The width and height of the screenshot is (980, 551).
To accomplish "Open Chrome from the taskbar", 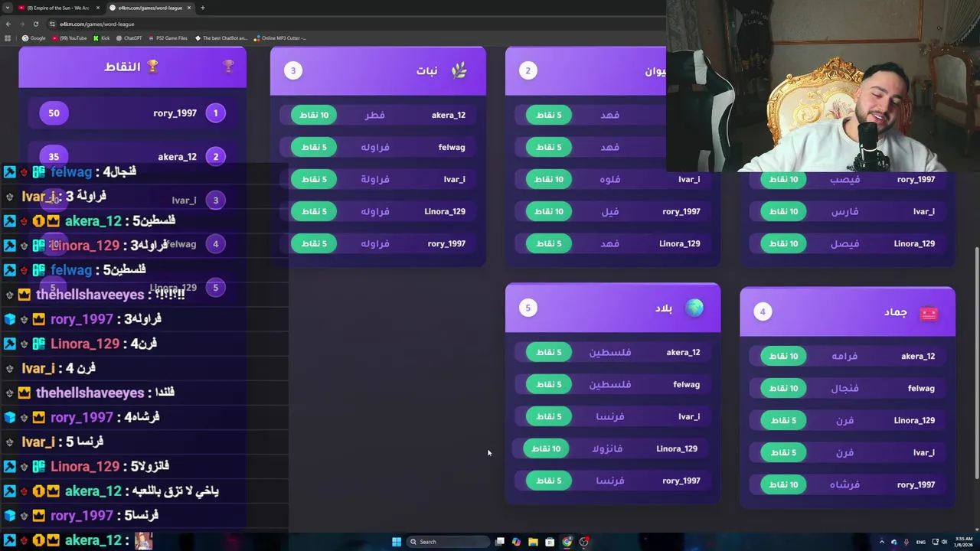I will click(x=567, y=542).
